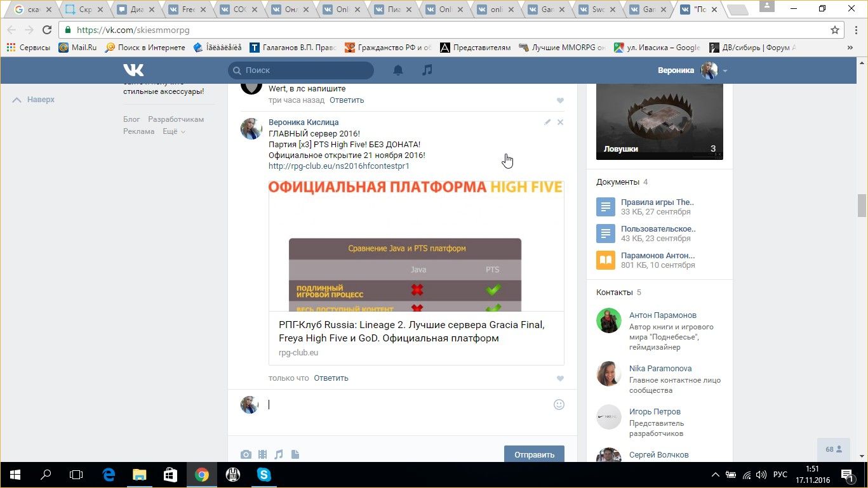Open the rpg-club.eu/ns2016hfcontestpr1 link

[338, 166]
